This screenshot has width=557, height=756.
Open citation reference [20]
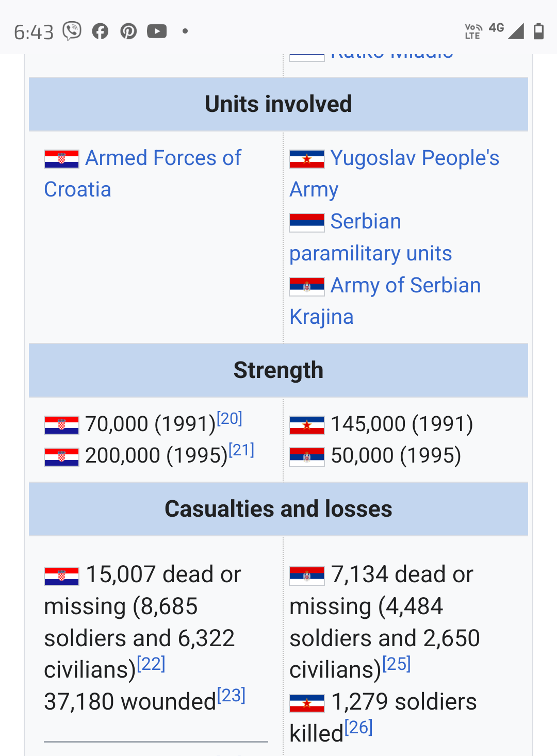(230, 418)
